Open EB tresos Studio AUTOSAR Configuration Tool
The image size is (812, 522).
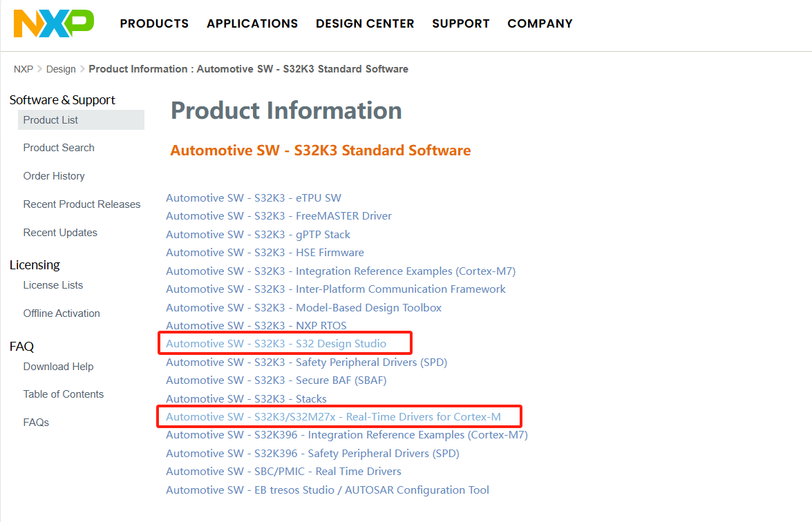pos(328,490)
